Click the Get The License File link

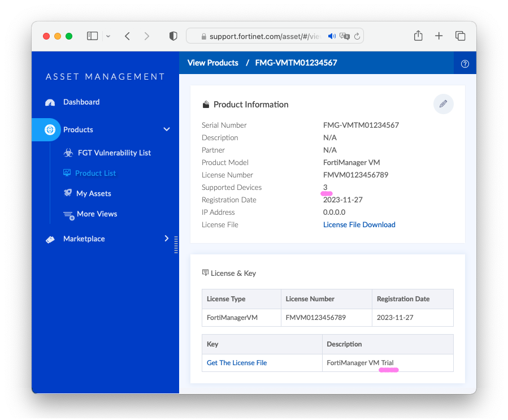click(237, 363)
